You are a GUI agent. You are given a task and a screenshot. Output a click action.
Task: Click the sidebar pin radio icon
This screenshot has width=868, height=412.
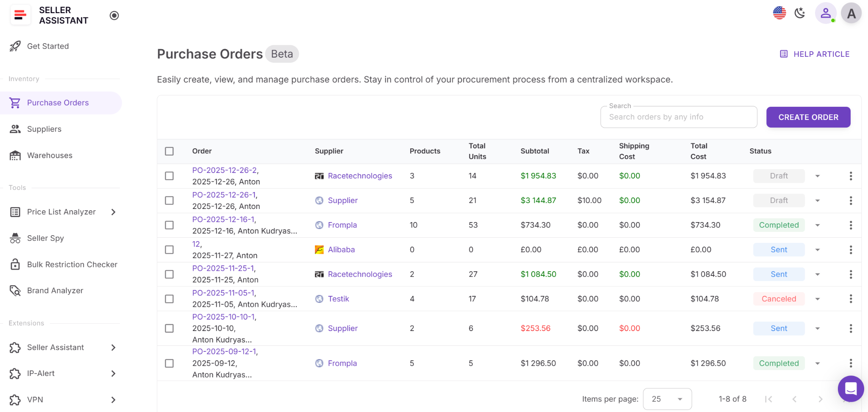tap(114, 16)
